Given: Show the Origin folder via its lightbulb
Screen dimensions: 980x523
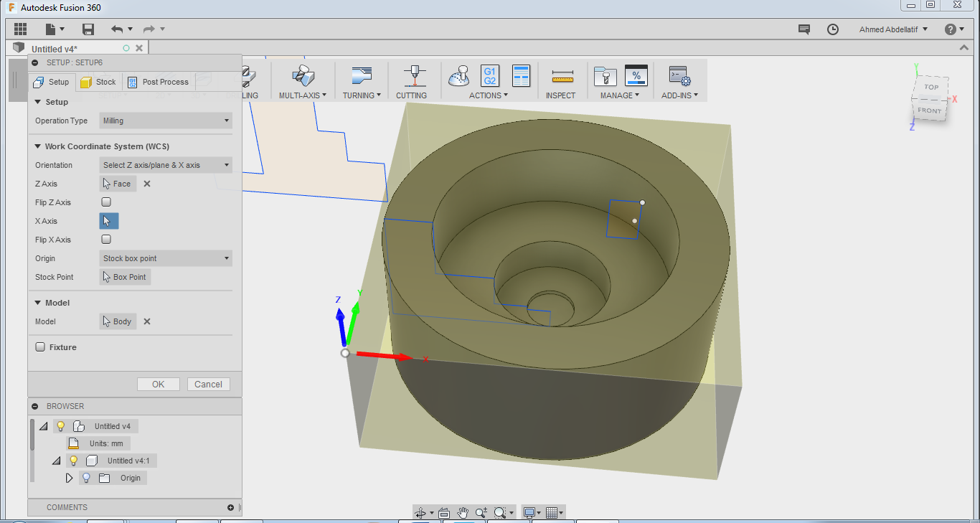Looking at the screenshot, I should tap(86, 478).
